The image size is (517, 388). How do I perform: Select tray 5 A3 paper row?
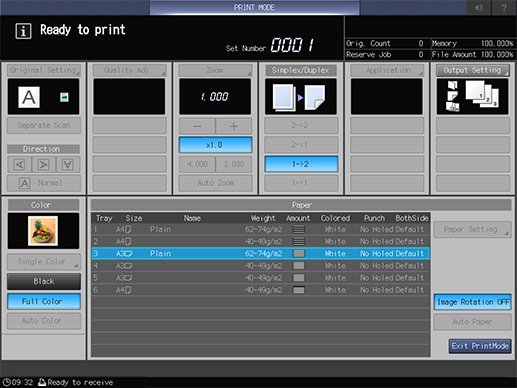pos(261,278)
